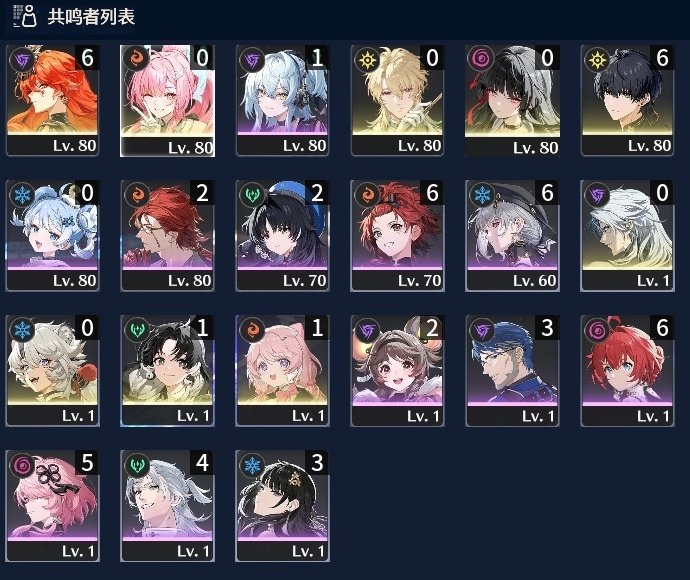This screenshot has height=580, width=690.
Task: Click the number 6 badge on dark-haired sun character
Action: tap(661, 57)
